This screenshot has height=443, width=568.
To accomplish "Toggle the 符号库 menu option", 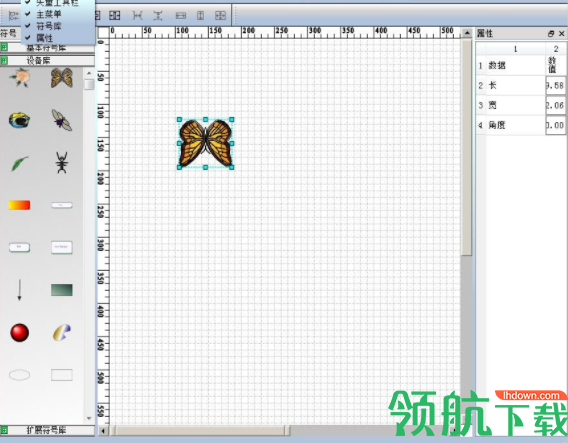I will (x=49, y=26).
